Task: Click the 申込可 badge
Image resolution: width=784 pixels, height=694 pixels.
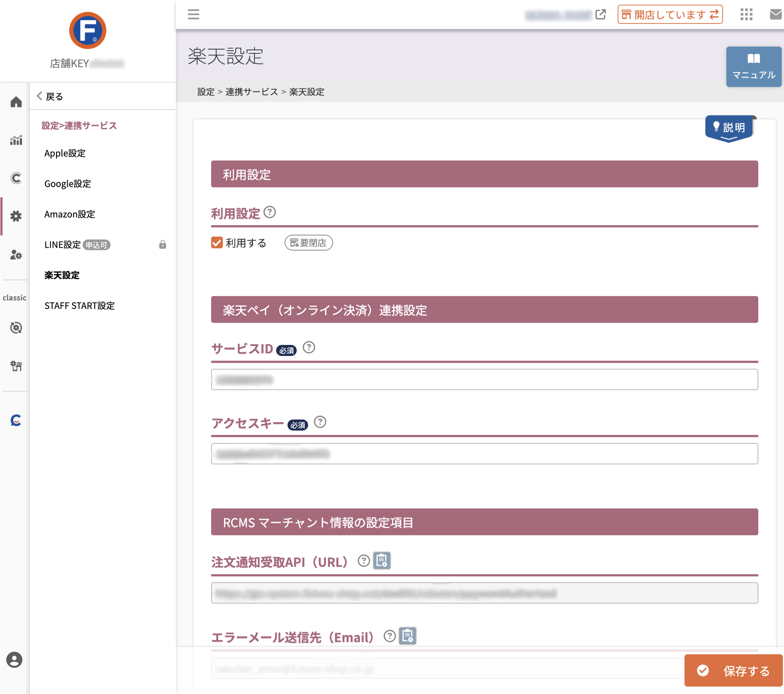Action: point(96,245)
